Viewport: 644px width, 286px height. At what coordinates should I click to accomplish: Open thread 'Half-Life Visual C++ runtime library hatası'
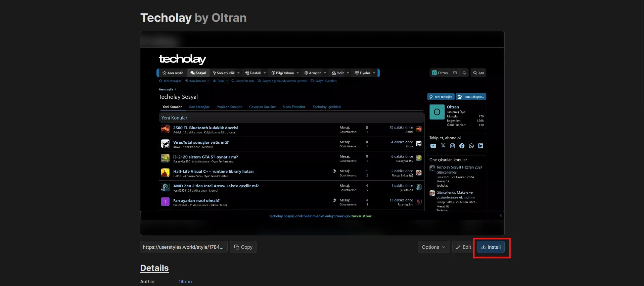[x=214, y=172]
